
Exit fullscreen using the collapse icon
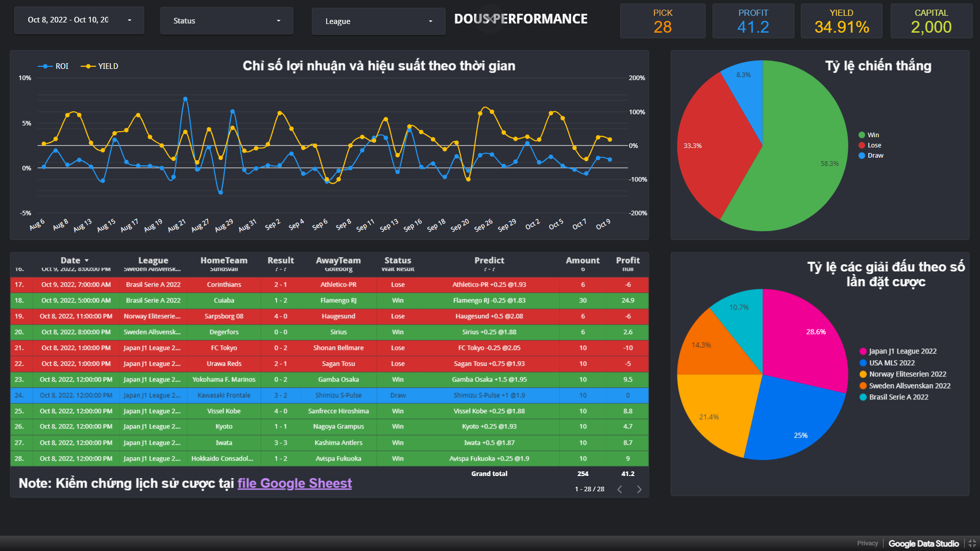[x=972, y=543]
